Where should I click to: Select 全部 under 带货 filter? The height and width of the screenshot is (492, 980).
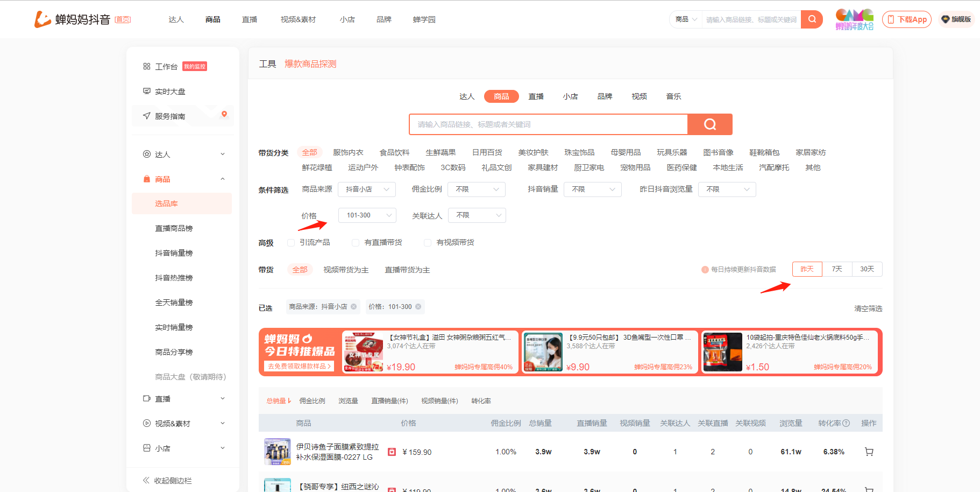point(300,270)
